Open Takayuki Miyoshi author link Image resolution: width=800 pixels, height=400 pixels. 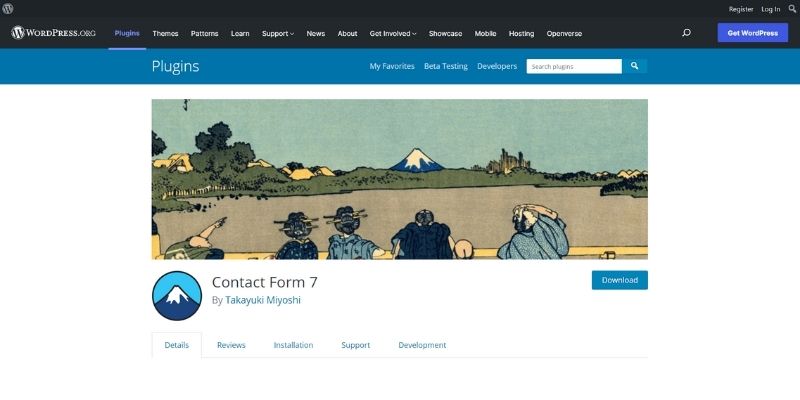coord(263,301)
